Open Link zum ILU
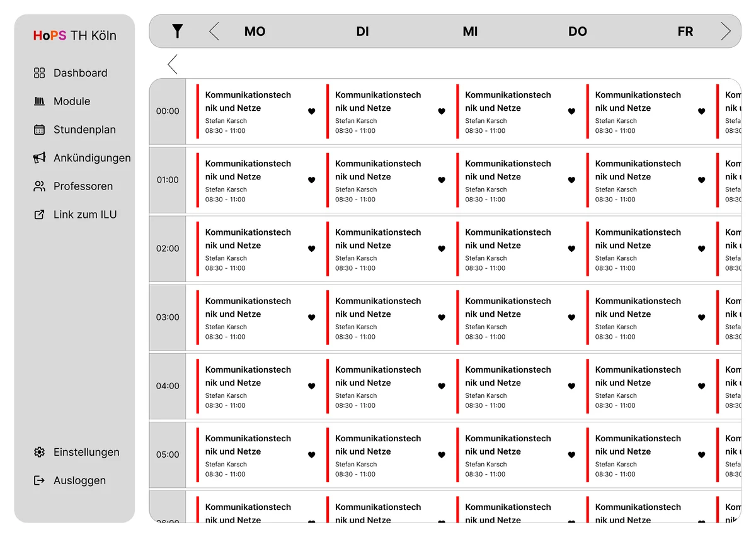 [84, 215]
